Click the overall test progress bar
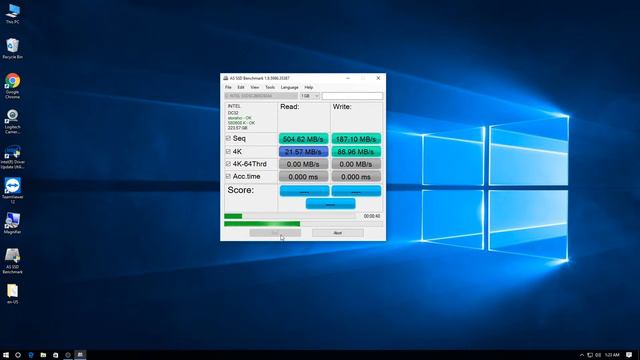Screen dimensions: 640x360 (x=290, y=216)
